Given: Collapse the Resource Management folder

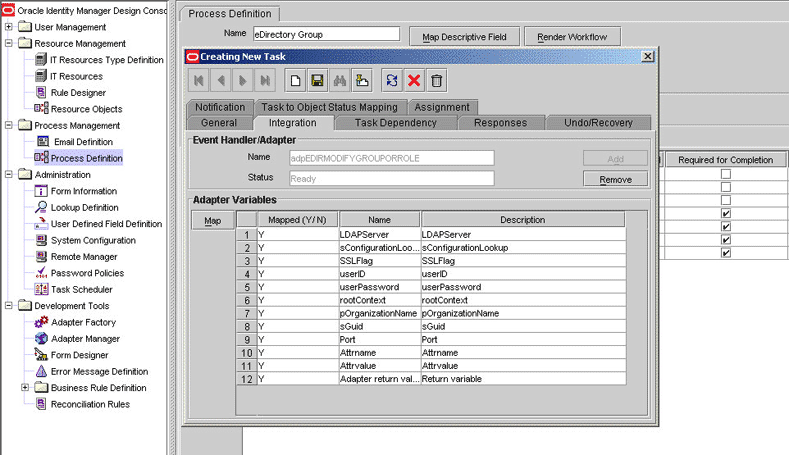Looking at the screenshot, I should coord(9,43).
